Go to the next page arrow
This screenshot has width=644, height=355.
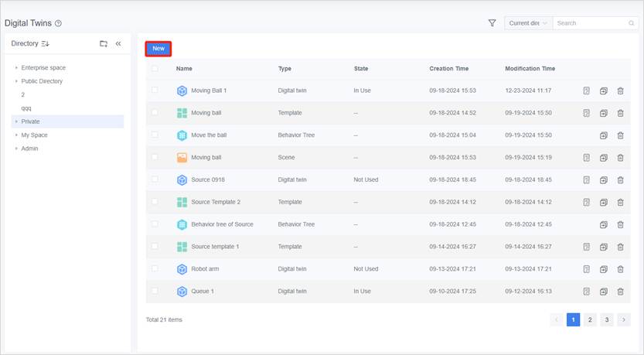623,319
